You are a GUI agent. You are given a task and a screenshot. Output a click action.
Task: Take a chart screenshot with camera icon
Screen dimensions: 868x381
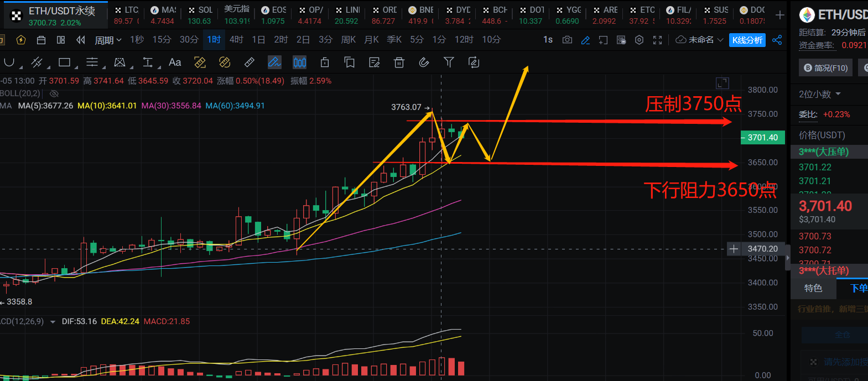pos(567,40)
